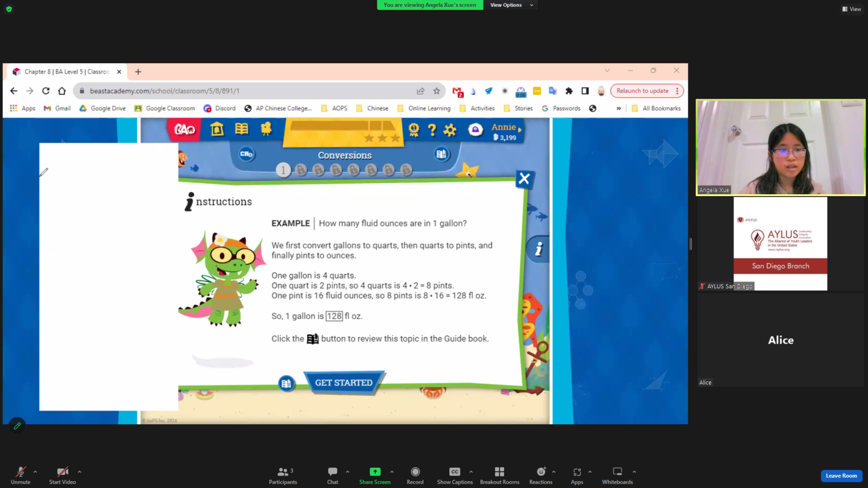Image resolution: width=868 pixels, height=488 pixels.
Task: Open the library book icon in game header
Action: 242,129
